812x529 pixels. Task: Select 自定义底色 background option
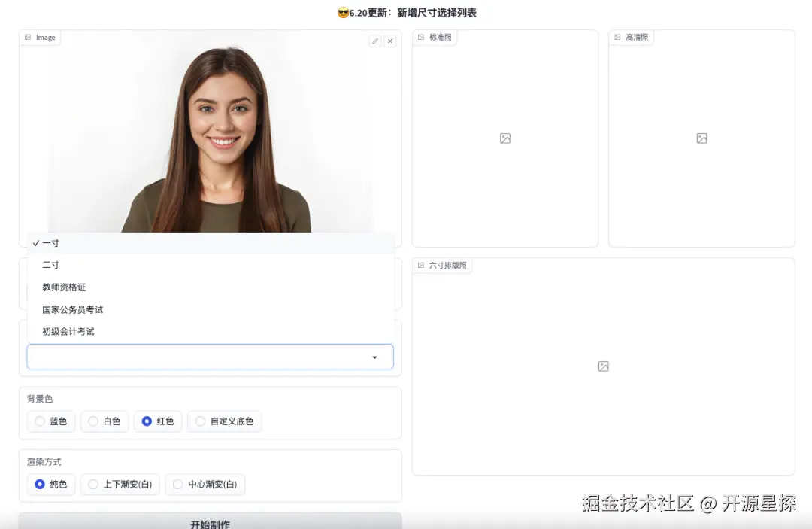[224, 421]
